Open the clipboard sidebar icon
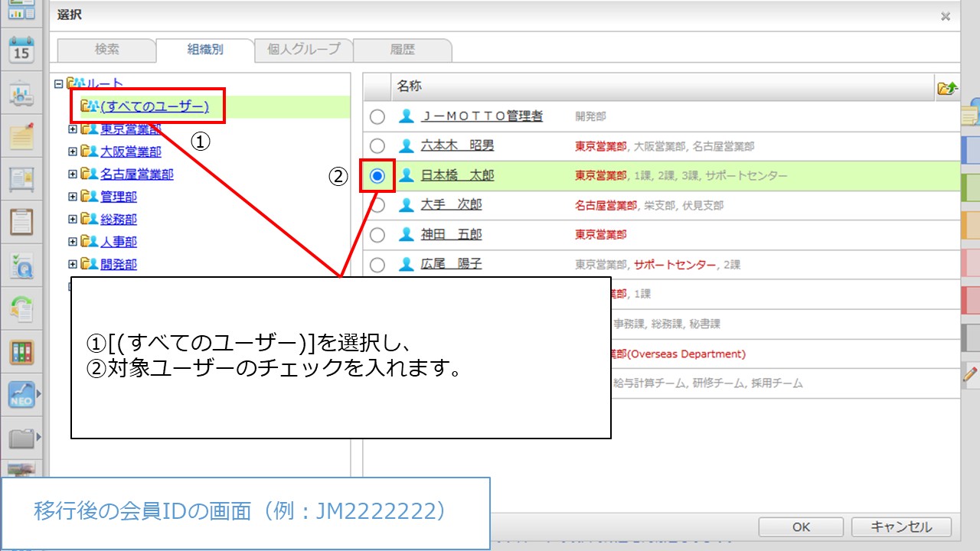The height and width of the screenshot is (551, 980). click(x=21, y=222)
